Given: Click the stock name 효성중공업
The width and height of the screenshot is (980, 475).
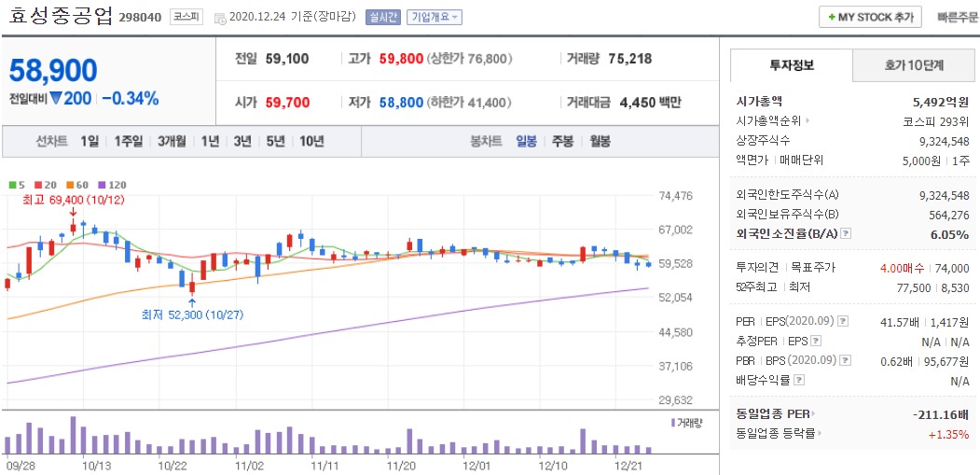Looking at the screenshot, I should (x=61, y=17).
